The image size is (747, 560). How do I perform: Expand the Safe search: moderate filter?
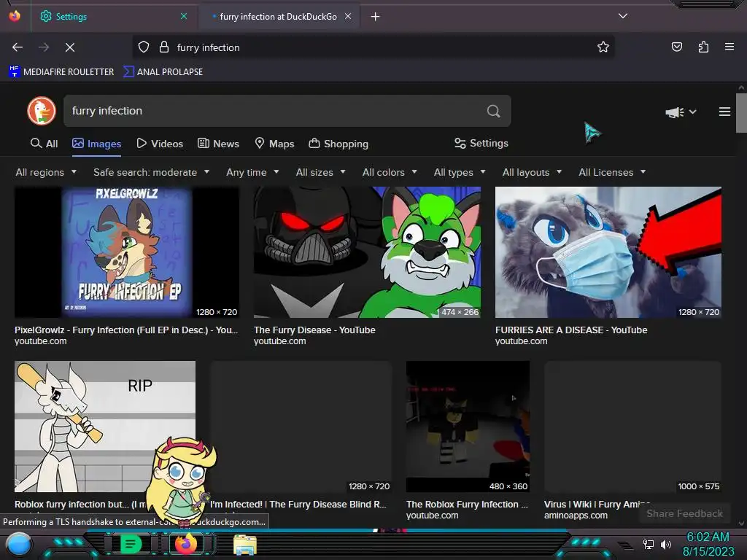(x=152, y=172)
